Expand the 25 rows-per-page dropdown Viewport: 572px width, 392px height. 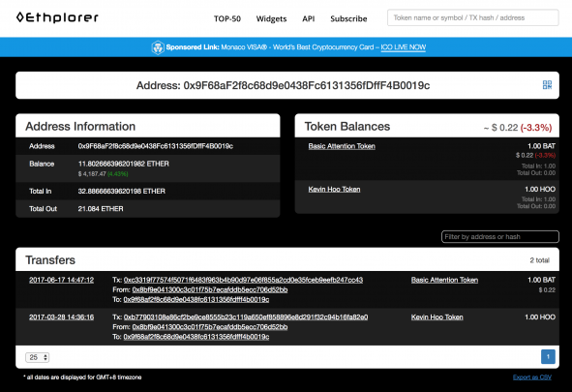pos(37,357)
